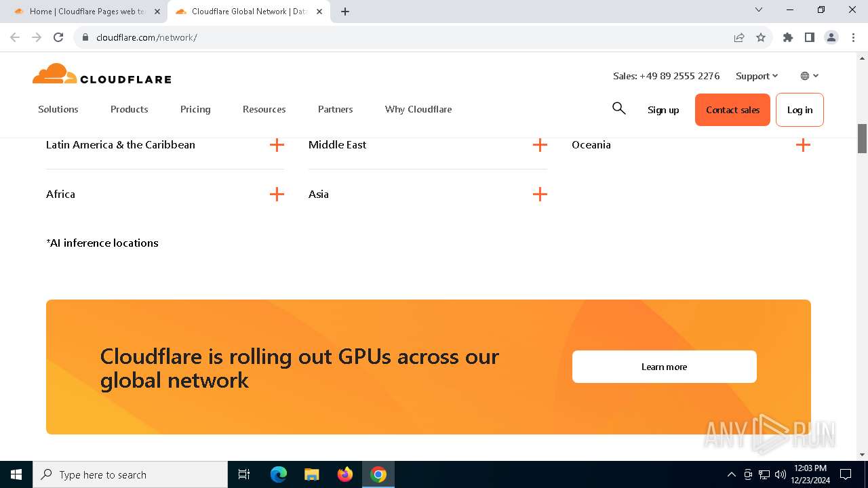Click the Log in button
The height and width of the screenshot is (488, 868).
tap(800, 110)
